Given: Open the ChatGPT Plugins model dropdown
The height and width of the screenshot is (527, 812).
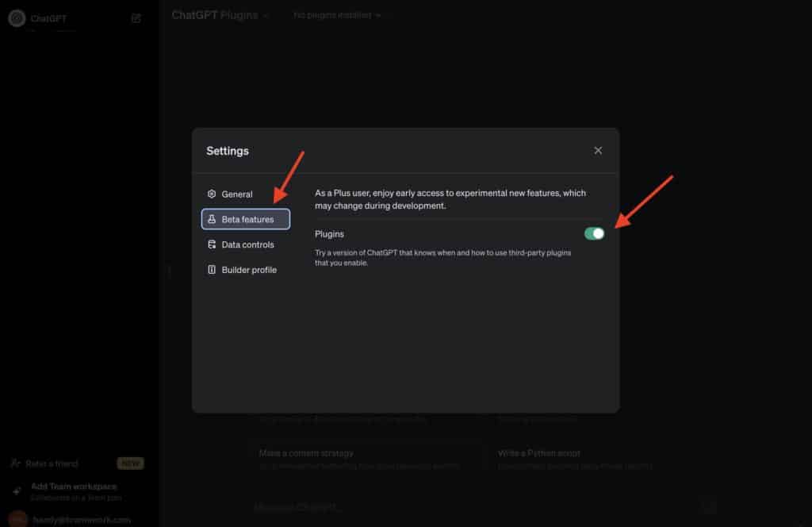Looking at the screenshot, I should [220, 16].
